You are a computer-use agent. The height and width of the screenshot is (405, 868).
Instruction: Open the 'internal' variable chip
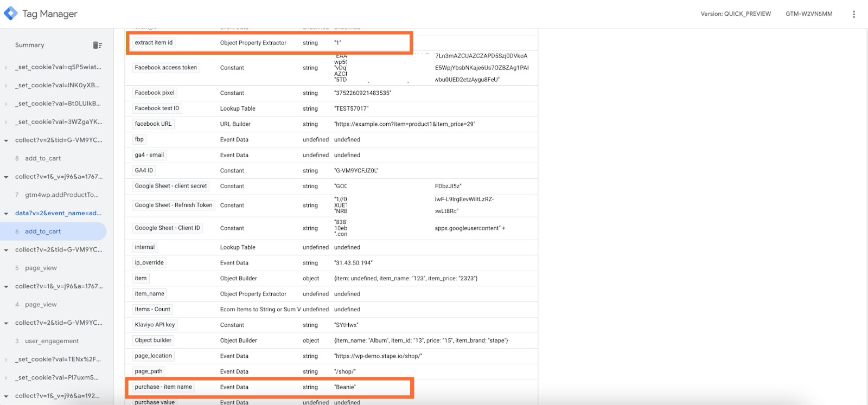coord(145,247)
